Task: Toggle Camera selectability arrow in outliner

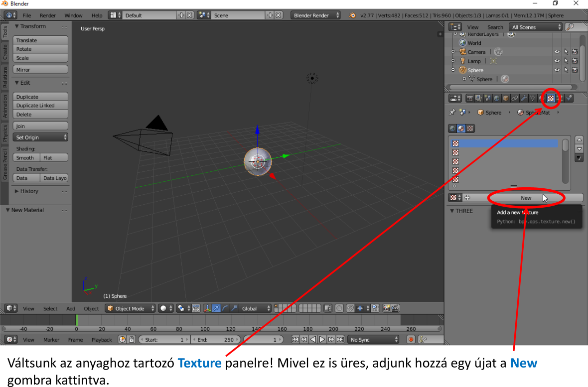Action: point(566,52)
